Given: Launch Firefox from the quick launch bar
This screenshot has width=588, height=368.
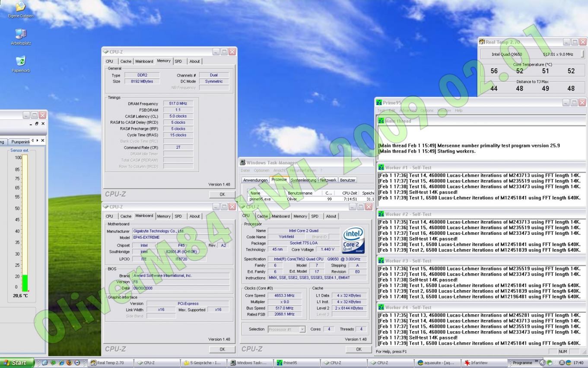Looking at the screenshot, I should tap(69, 363).
